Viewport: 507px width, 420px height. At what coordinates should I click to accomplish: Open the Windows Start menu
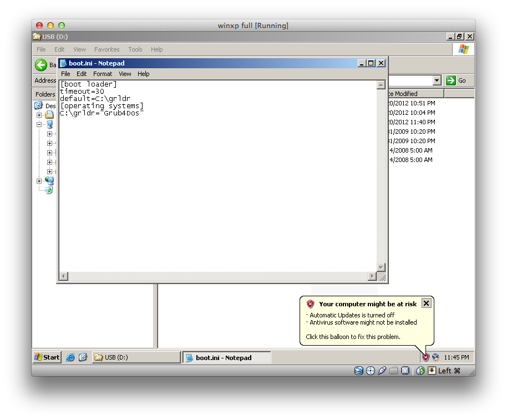[47, 357]
